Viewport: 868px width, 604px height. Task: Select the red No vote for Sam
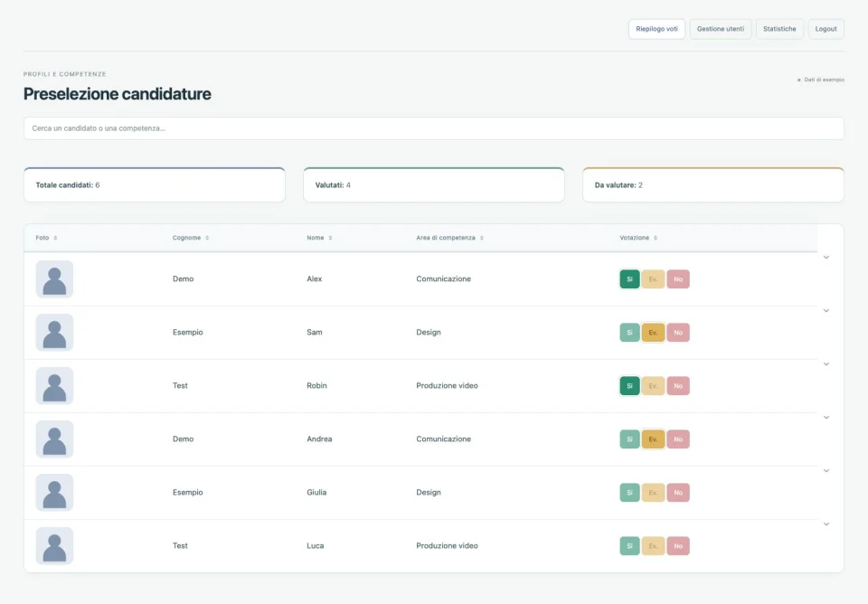678,333
